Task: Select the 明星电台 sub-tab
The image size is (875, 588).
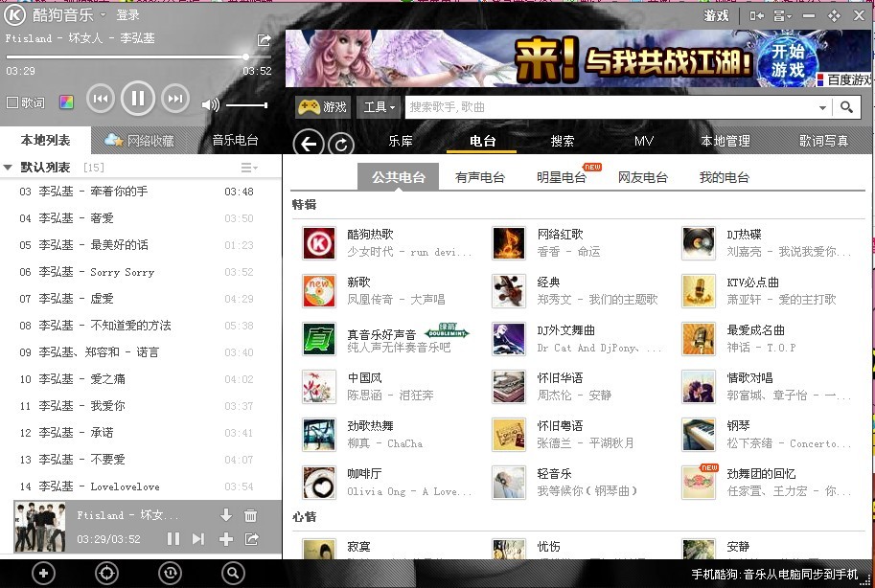Action: pos(562,177)
